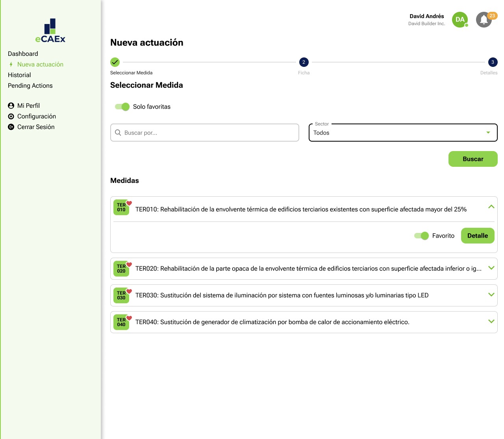Click the heart badge on TER030
The width and height of the screenshot is (504, 439).
click(x=129, y=292)
